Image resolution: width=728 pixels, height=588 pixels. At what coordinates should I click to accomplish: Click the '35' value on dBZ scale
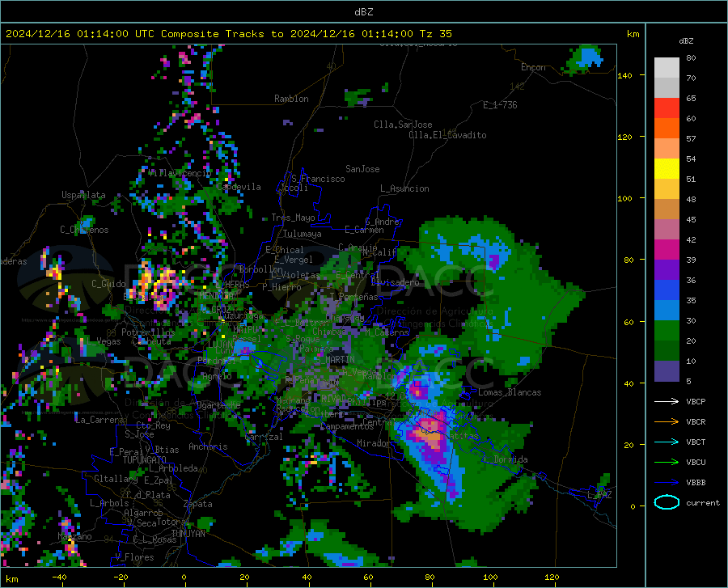(x=691, y=300)
